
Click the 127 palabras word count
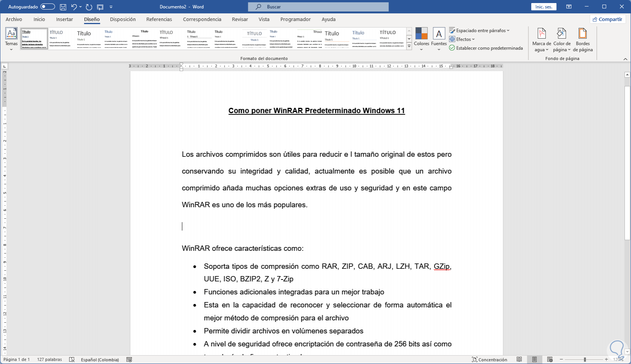(49, 359)
